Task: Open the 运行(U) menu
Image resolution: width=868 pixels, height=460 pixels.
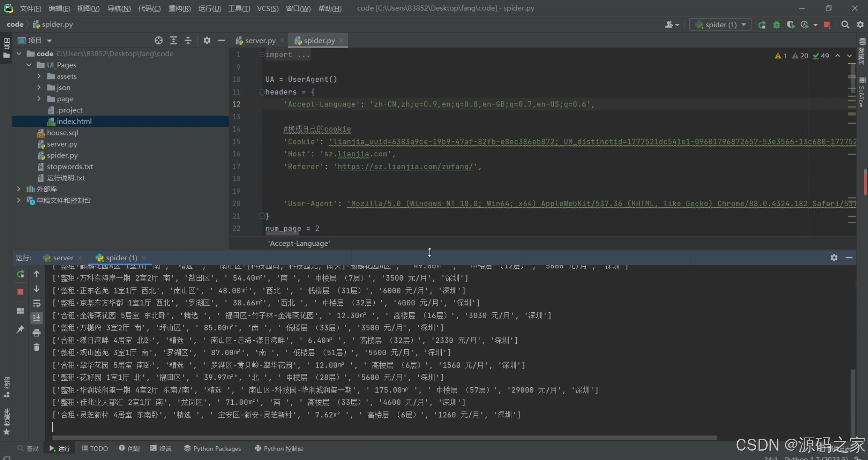Action: (209, 9)
